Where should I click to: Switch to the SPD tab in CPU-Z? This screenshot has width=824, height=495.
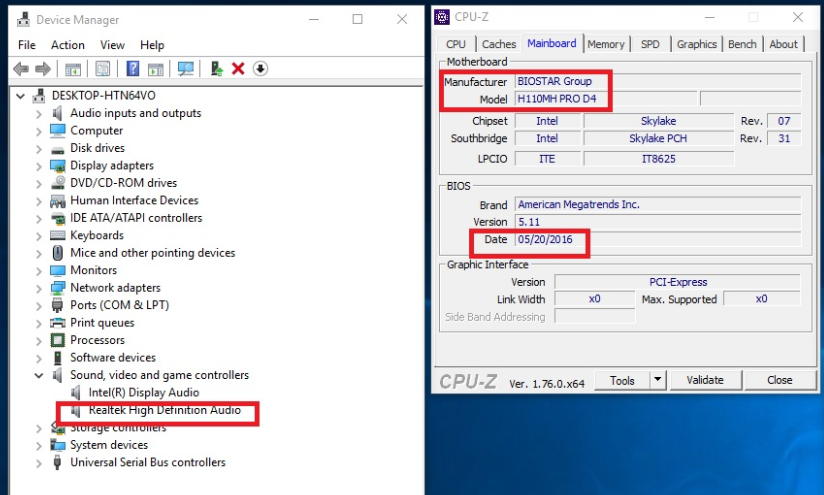pos(650,44)
